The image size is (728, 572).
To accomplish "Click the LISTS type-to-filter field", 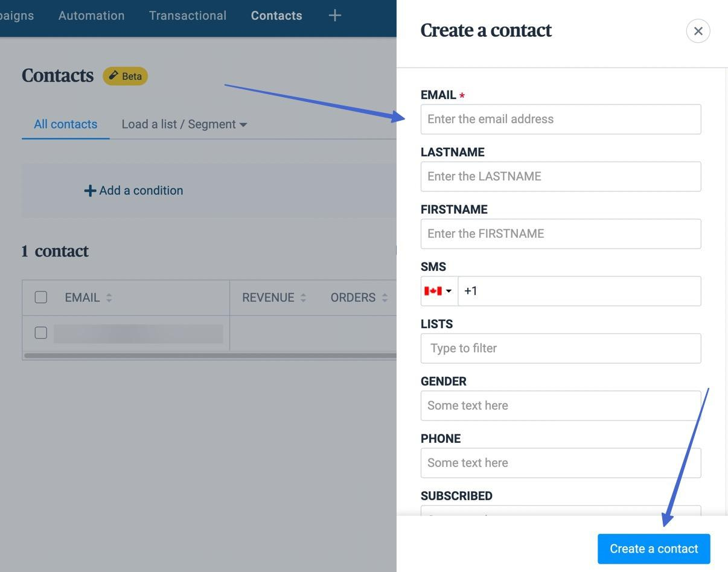I will 560,348.
